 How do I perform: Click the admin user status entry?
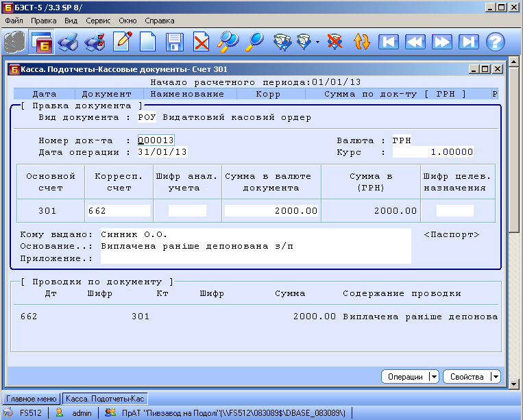(74, 413)
